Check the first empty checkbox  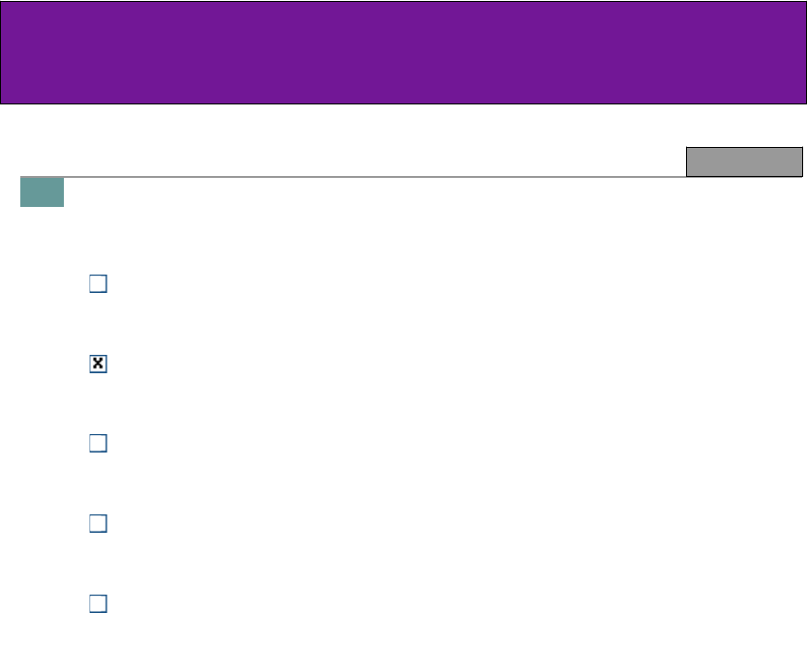coord(97,284)
